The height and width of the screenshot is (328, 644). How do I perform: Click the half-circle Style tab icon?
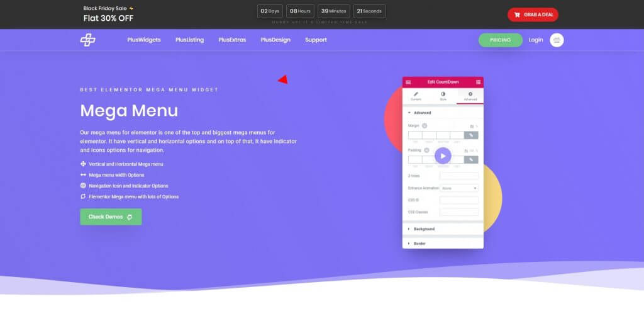click(443, 94)
